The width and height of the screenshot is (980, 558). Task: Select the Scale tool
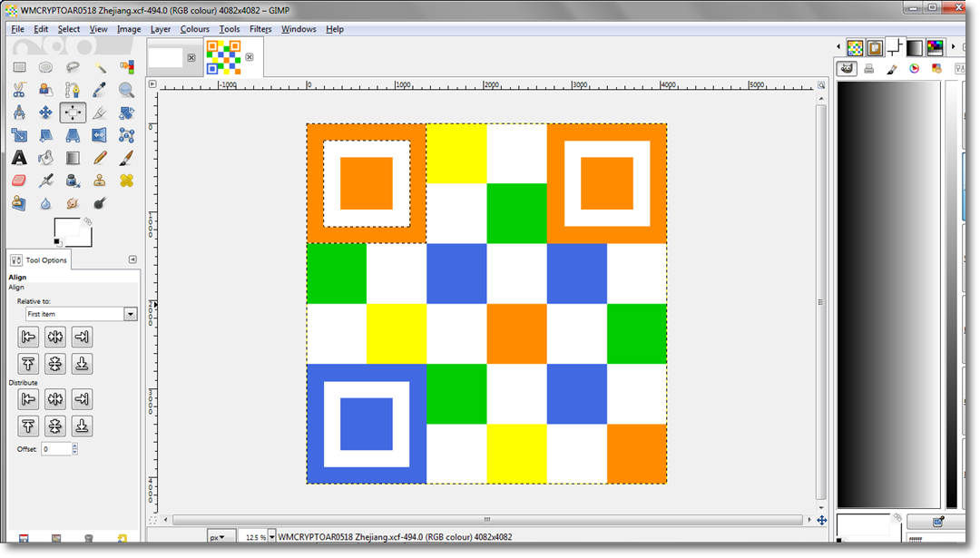tap(19, 135)
